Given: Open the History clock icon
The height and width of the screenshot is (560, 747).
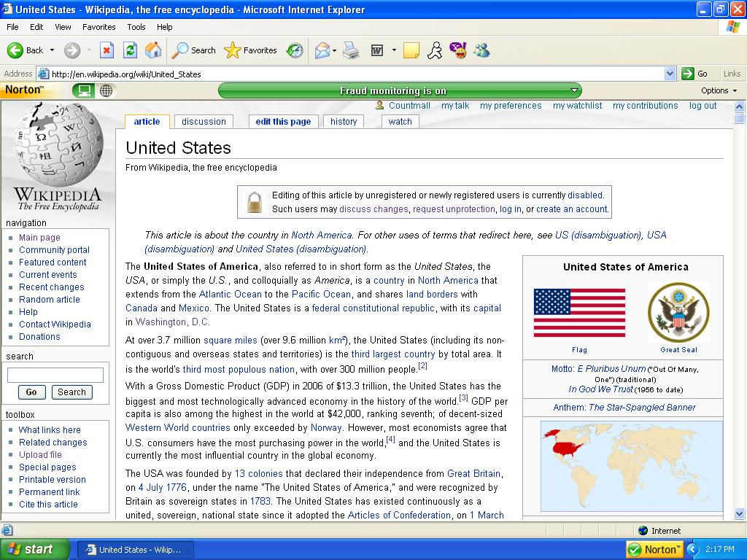Looking at the screenshot, I should [295, 50].
